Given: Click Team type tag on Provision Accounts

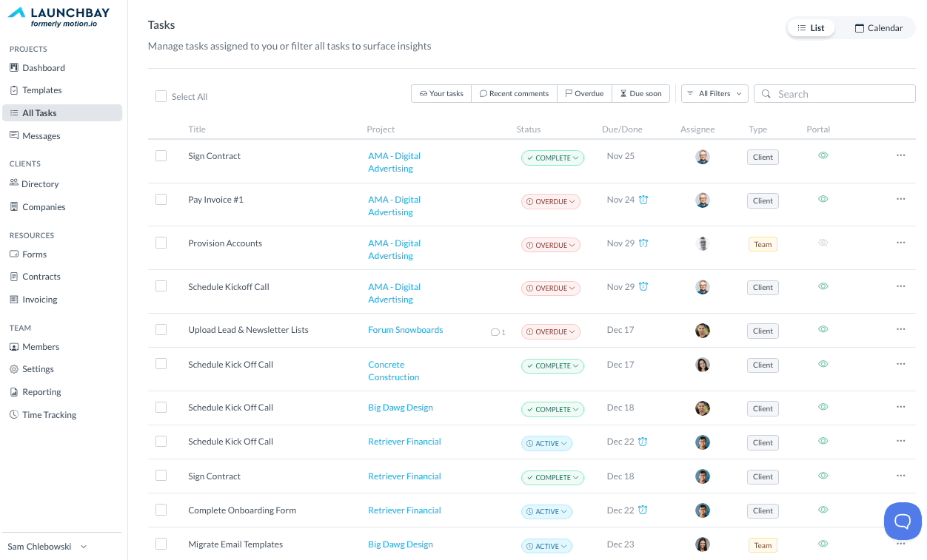Looking at the screenshot, I should coord(763,244).
